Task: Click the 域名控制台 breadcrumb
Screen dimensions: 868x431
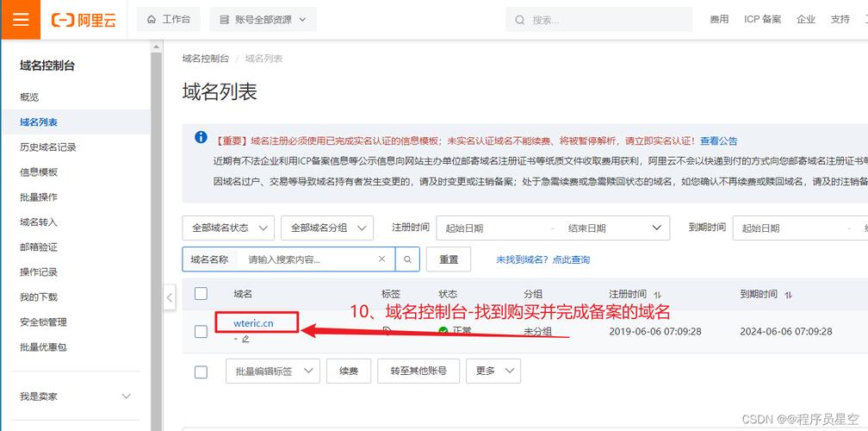Action: (205, 58)
